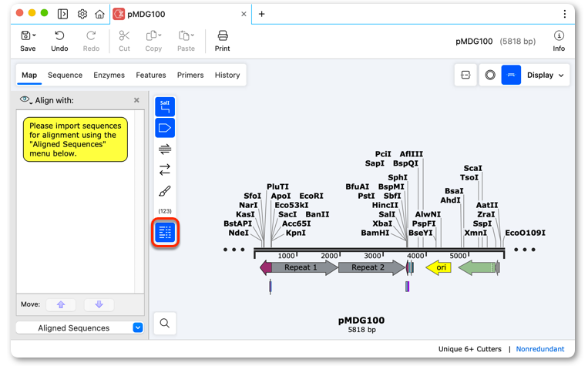This screenshot has height=366, width=588.
Task: Toggle the aligned sequences panel button
Action: [x=165, y=233]
